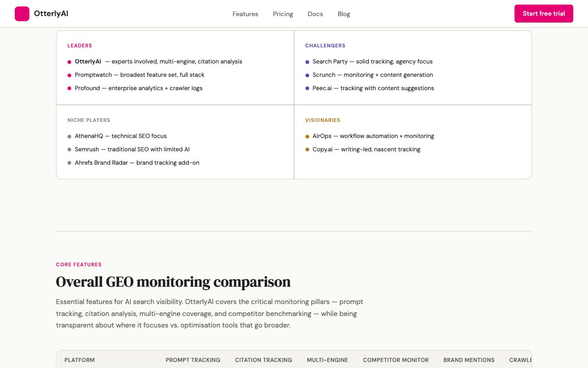Image resolution: width=588 pixels, height=368 pixels.
Task: Click the Ahrefs Brand Radar entry
Action: (133, 163)
